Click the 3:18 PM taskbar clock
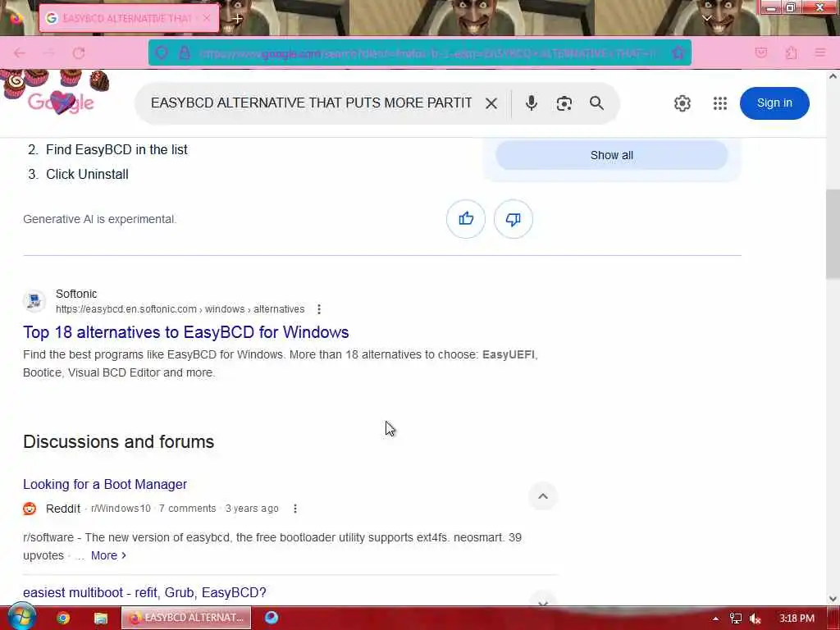Viewport: 840px width, 630px height. [797, 619]
